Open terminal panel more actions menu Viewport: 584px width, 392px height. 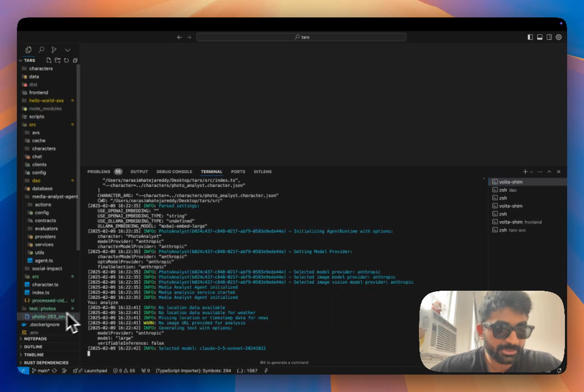[540, 171]
